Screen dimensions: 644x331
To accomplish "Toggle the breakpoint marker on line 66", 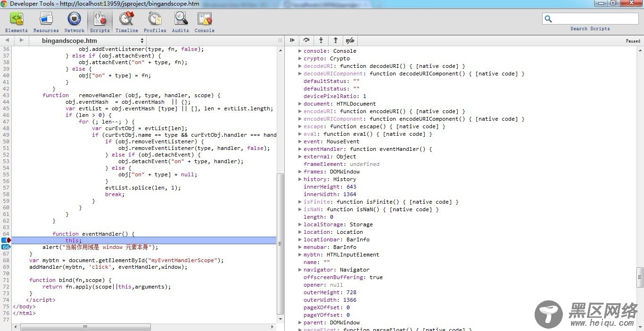I will pos(6,247).
